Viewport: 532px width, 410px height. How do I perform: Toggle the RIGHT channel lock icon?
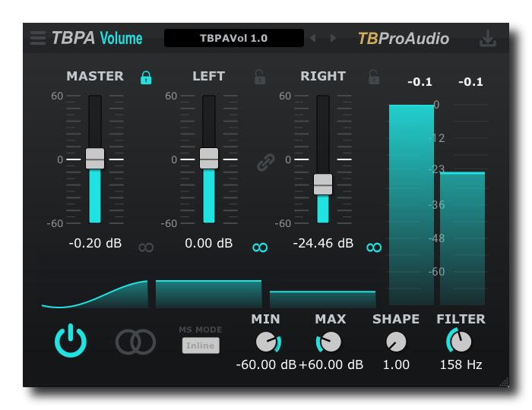tap(374, 77)
